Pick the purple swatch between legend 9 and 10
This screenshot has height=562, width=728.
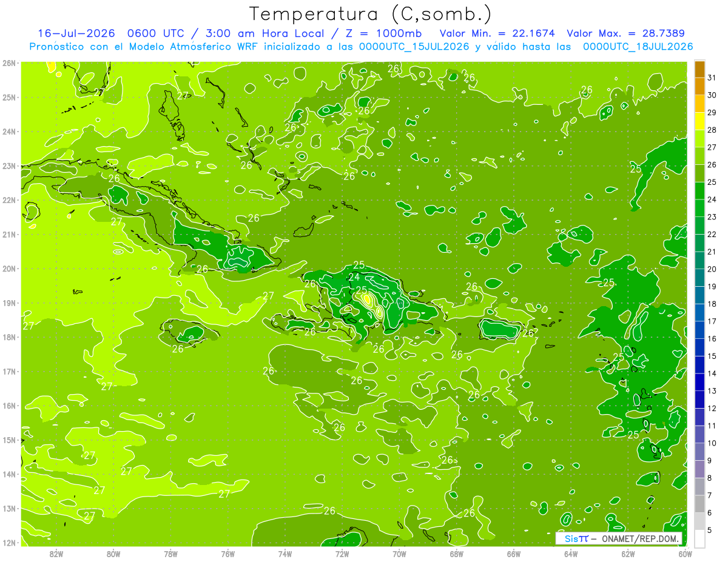(699, 452)
